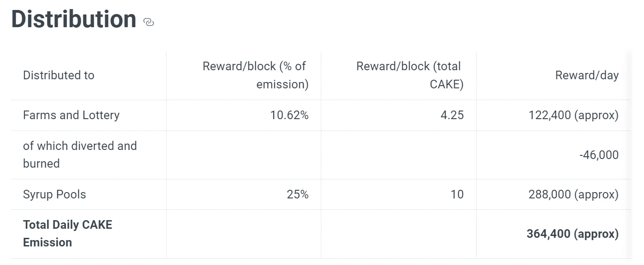This screenshot has width=644, height=265.
Task: Click the 'of which diverted and burned' label
Action: click(x=80, y=154)
